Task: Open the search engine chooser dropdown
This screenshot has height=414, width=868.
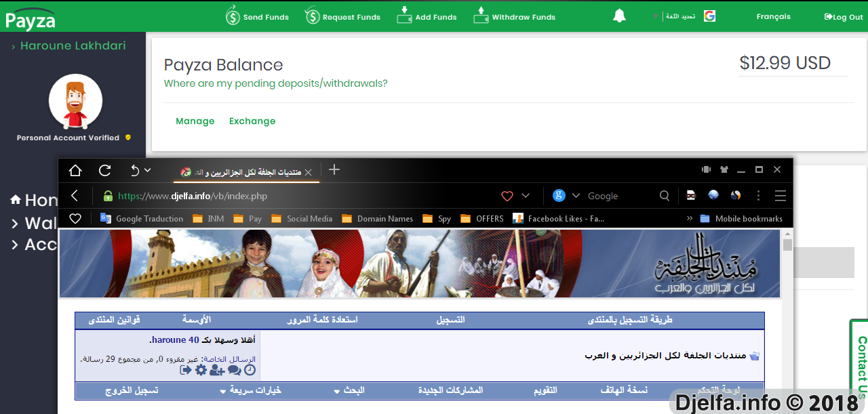Action: [576, 196]
